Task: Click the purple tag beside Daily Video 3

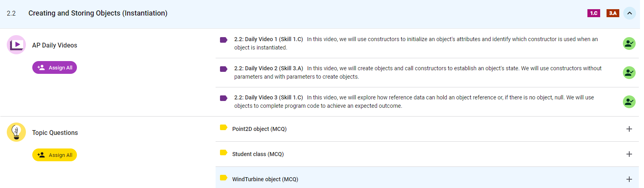Action: 224,98
